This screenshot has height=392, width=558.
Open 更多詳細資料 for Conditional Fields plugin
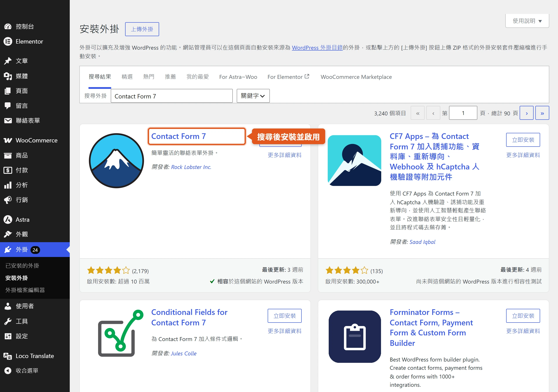click(285, 331)
